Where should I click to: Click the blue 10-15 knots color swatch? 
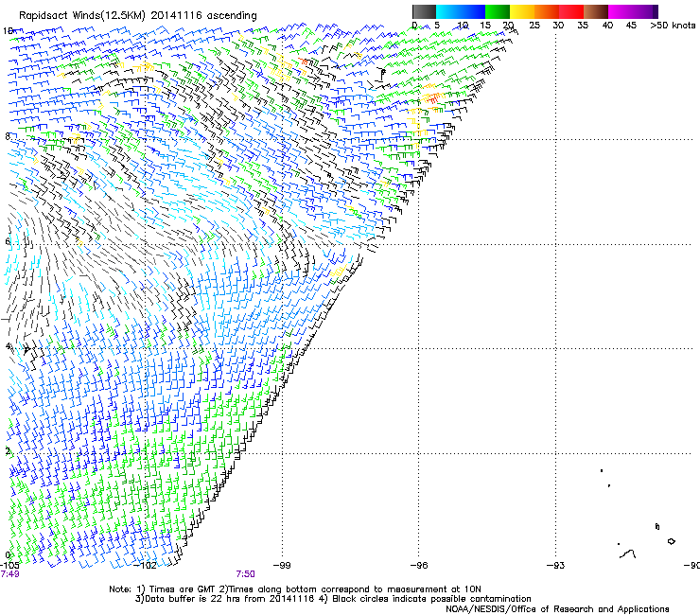pyautogui.click(x=472, y=11)
